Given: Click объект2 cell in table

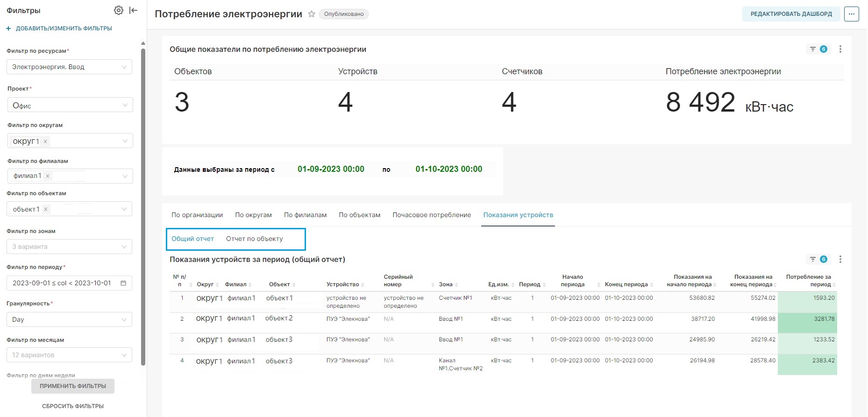Looking at the screenshot, I should point(279,318).
